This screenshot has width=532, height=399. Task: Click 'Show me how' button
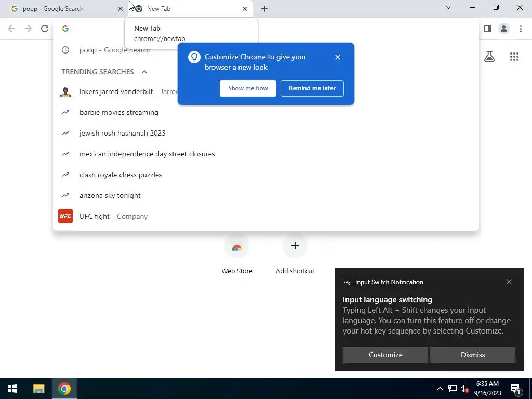coord(248,88)
